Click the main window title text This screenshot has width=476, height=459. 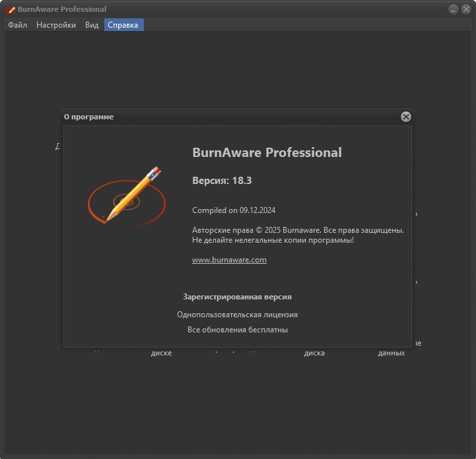click(x=62, y=9)
